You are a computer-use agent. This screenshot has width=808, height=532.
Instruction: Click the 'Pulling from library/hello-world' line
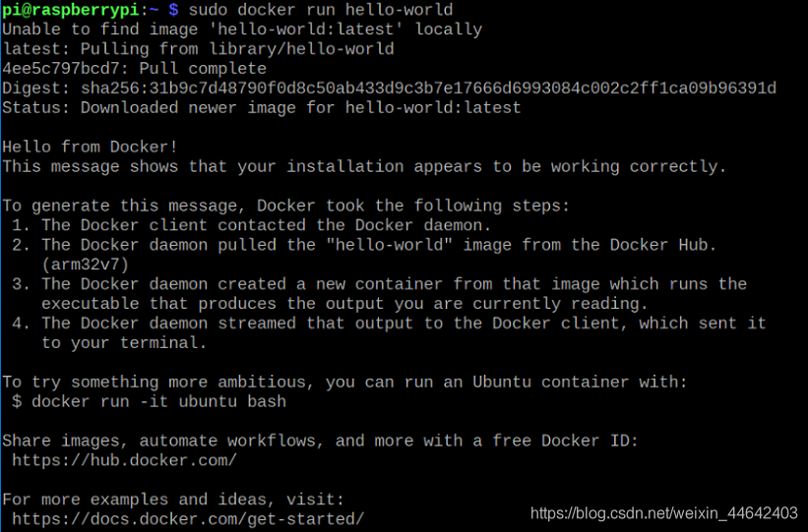pos(197,49)
